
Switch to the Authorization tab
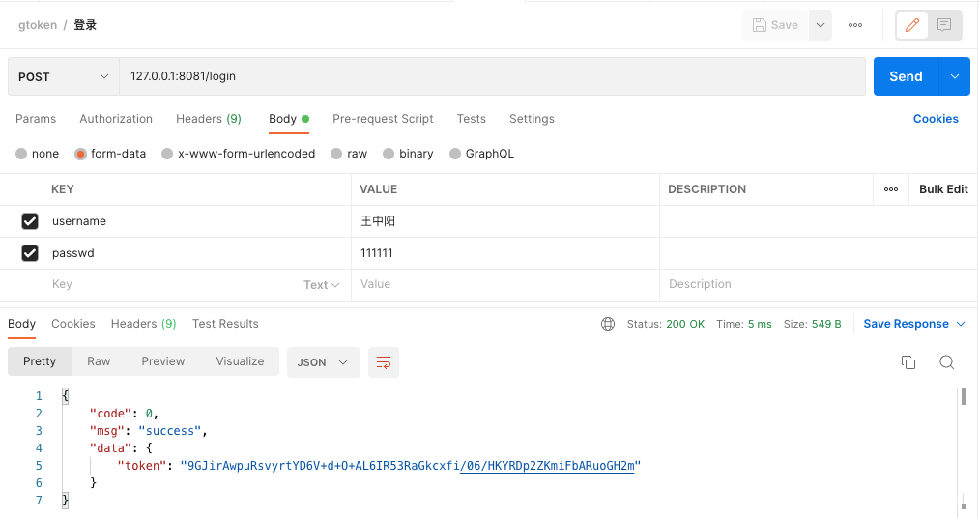(x=116, y=119)
